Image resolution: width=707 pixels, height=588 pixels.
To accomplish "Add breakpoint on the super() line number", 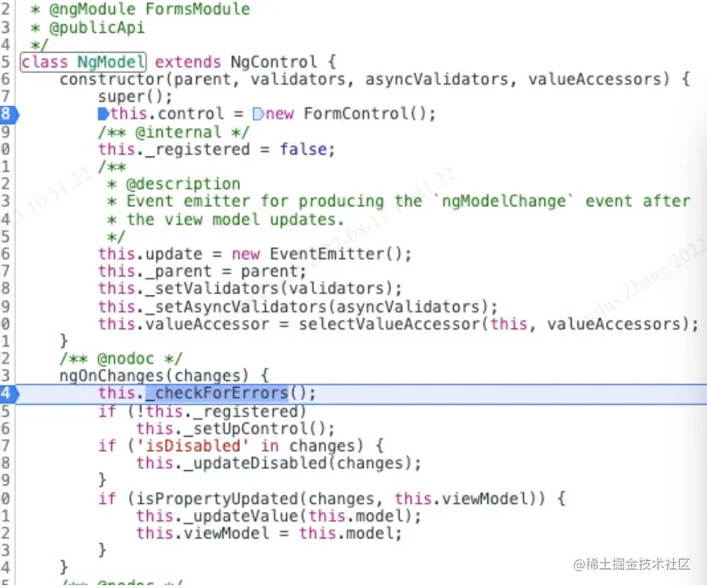I will tap(5, 97).
